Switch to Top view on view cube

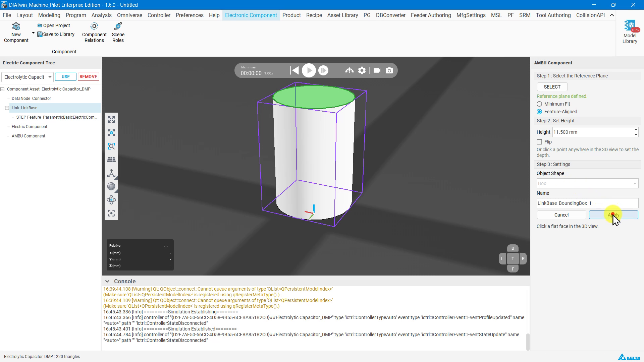(x=513, y=259)
